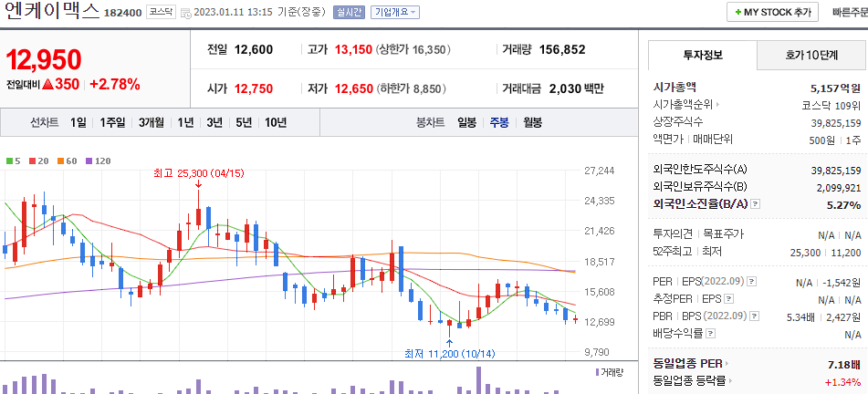The height and width of the screenshot is (394, 868).
Task: Click the 코스닥 market badge
Action: 161,12
